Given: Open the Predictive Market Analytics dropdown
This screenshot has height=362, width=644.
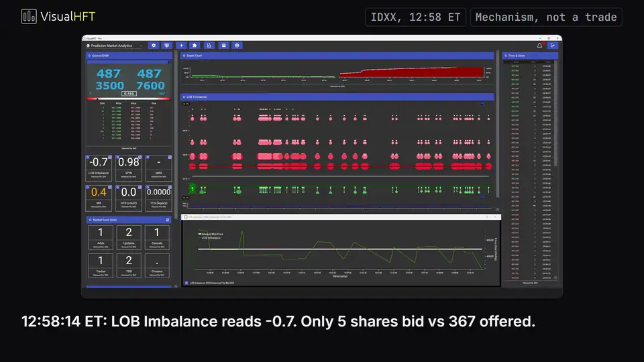Looking at the screenshot, I should (x=114, y=46).
